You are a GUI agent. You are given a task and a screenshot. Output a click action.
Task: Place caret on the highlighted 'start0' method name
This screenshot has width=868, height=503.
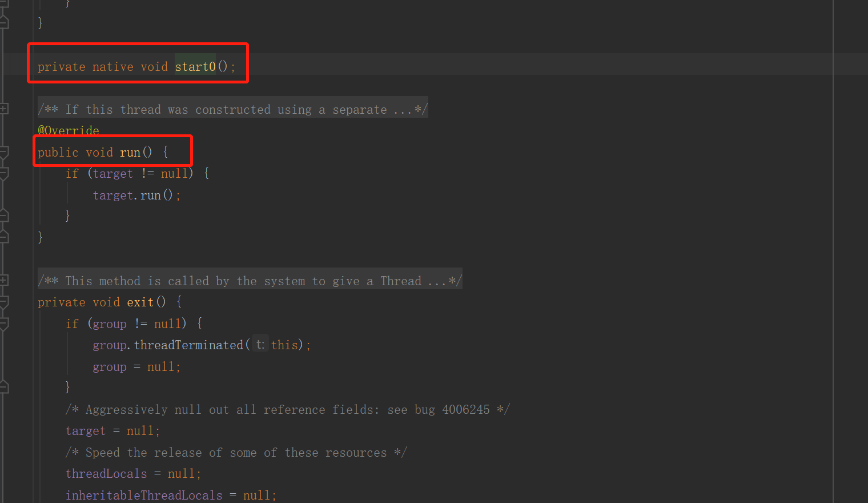click(195, 67)
